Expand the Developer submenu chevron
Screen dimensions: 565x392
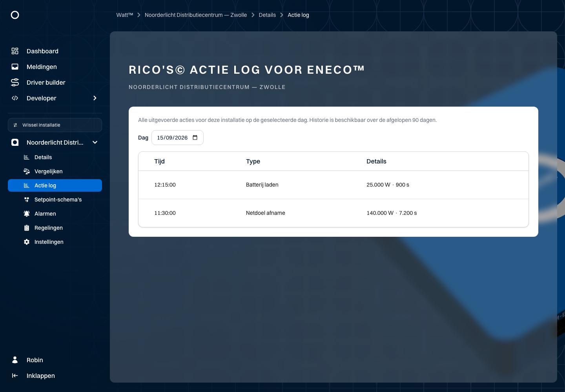[x=95, y=98]
